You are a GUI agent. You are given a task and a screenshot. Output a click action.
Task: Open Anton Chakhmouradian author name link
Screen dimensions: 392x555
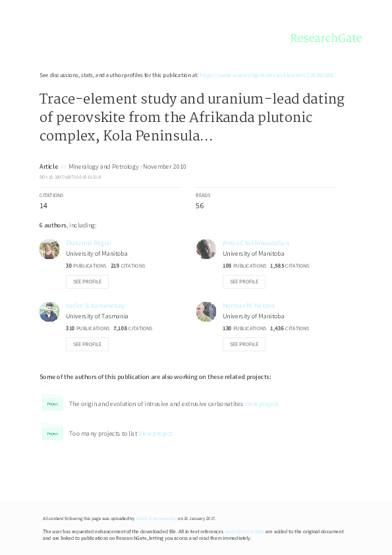tap(256, 243)
